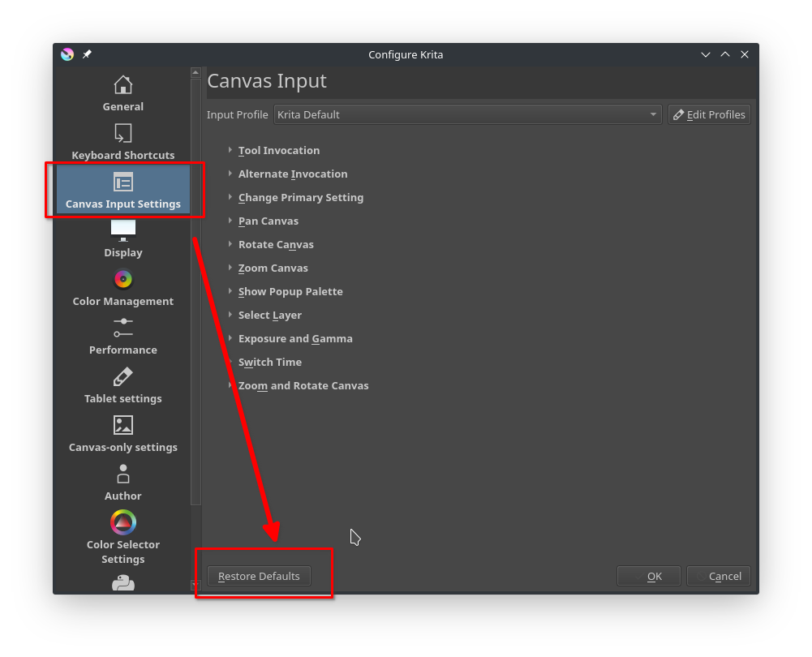
Task: Click the Python plugin icon at sidebar bottom
Action: coord(122,582)
